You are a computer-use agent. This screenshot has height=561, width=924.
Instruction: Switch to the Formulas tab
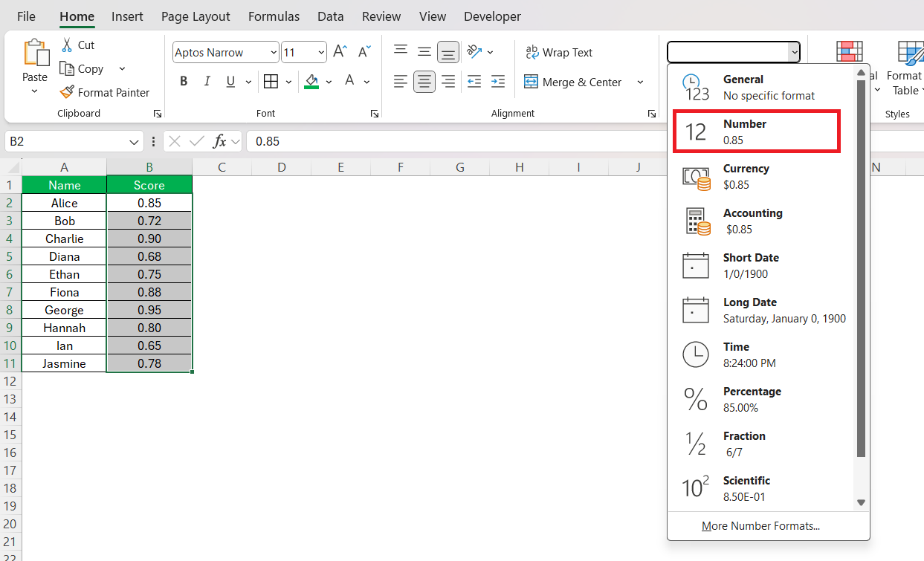coord(274,16)
